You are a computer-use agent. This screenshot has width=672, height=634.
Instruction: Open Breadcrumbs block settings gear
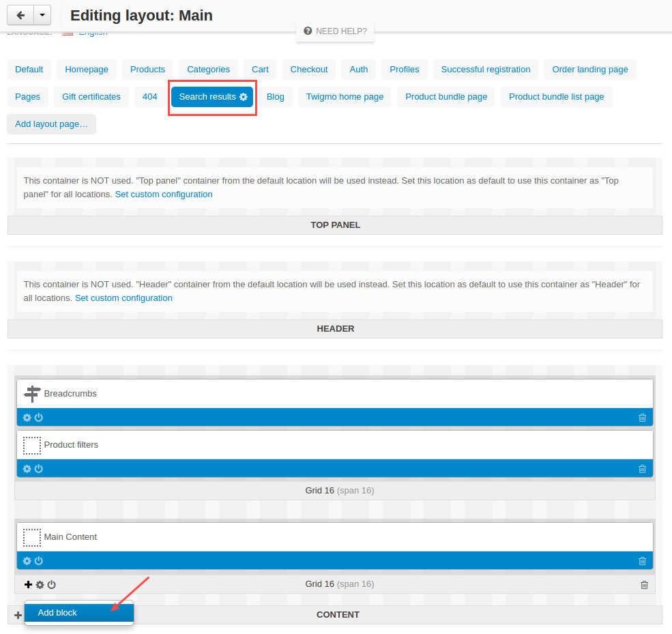27,418
